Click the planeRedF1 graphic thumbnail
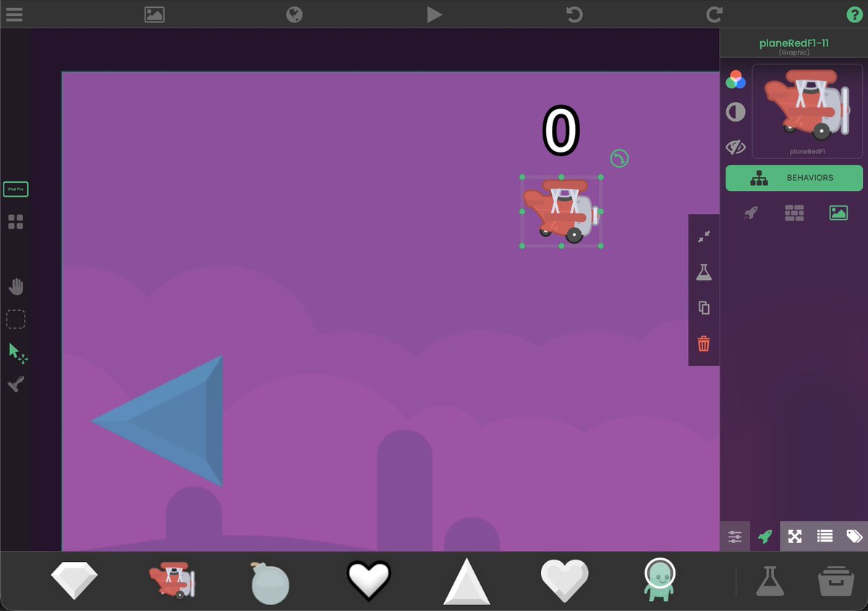Image resolution: width=868 pixels, height=611 pixels. [x=807, y=111]
